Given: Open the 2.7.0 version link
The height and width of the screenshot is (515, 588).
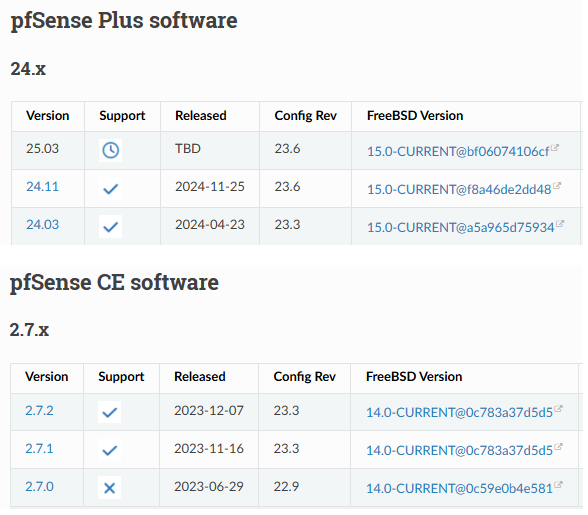Looking at the screenshot, I should point(39,486).
